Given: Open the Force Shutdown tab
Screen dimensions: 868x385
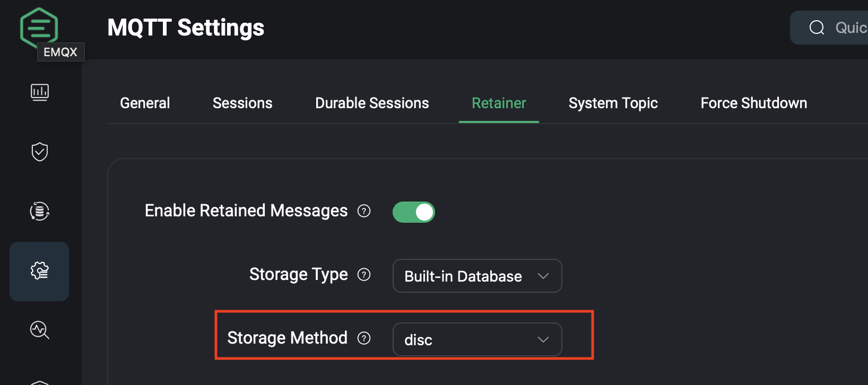Looking at the screenshot, I should 753,103.
